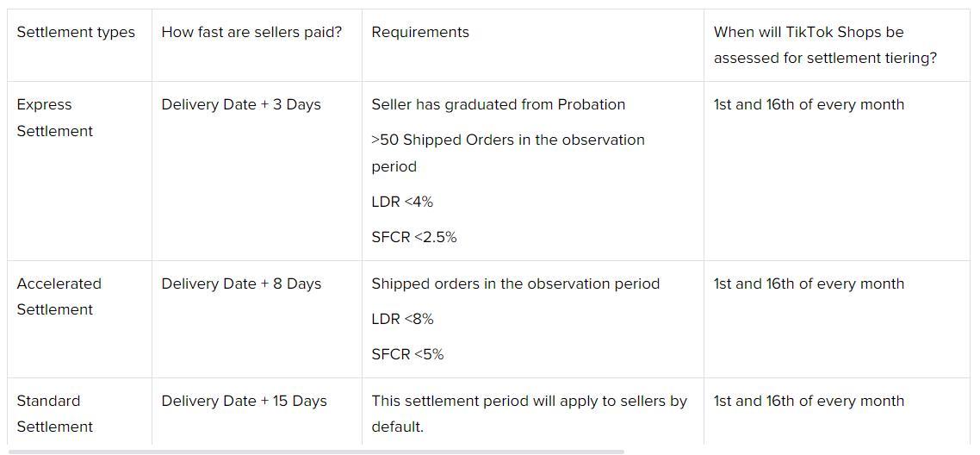Click the horizontal scrollbar at bottom

point(316,452)
